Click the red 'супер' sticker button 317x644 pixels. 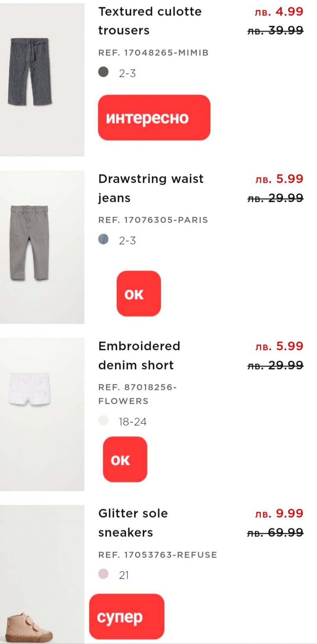click(x=127, y=616)
